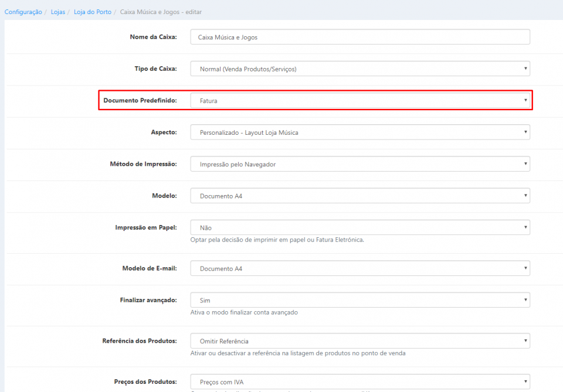Click the Nome da Caixa text field
This screenshot has width=563, height=392.
[x=360, y=37]
